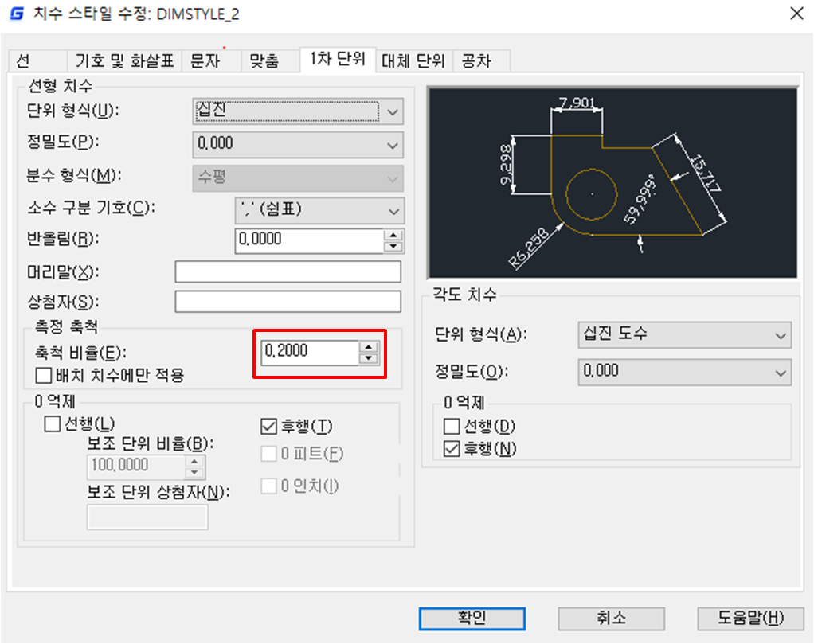Open the 소수 구분 기호(C) dropdown
Viewport: 814px width, 644px height.
point(319,210)
